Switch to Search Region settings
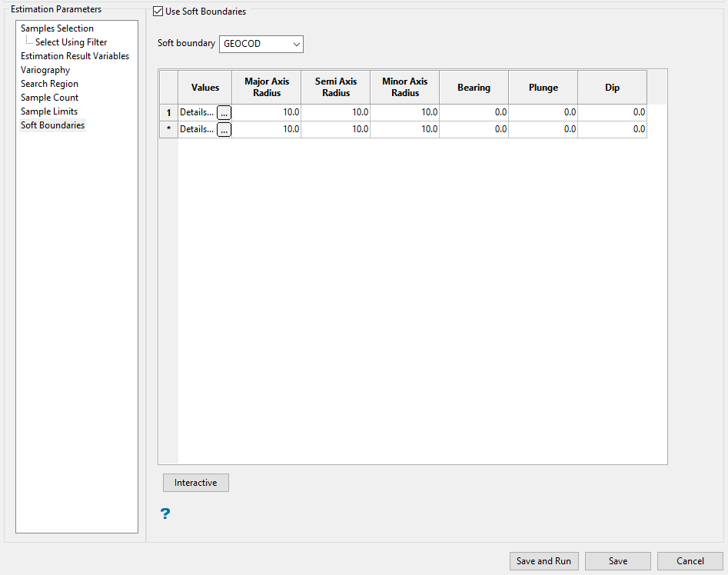 [x=49, y=84]
